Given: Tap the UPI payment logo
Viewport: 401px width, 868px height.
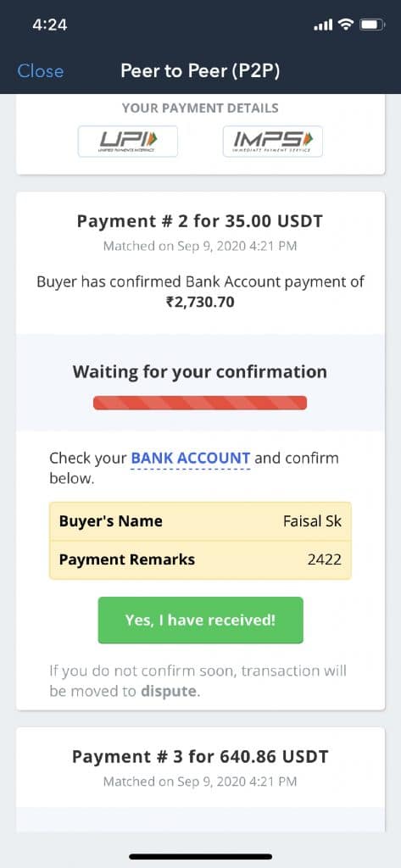Looking at the screenshot, I should pyautogui.click(x=128, y=142).
